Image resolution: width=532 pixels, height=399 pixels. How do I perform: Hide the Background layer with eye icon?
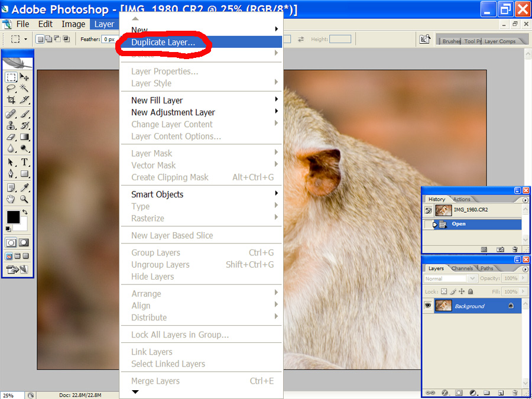click(428, 306)
